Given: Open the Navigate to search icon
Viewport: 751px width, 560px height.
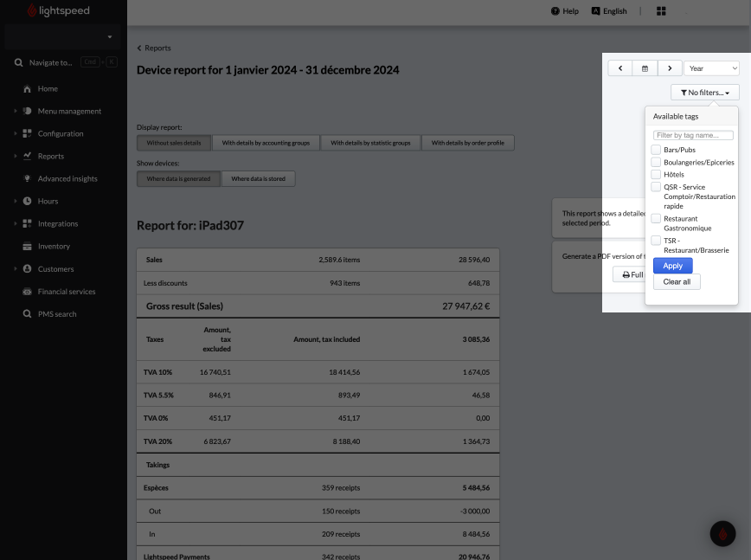Looking at the screenshot, I should (19, 63).
